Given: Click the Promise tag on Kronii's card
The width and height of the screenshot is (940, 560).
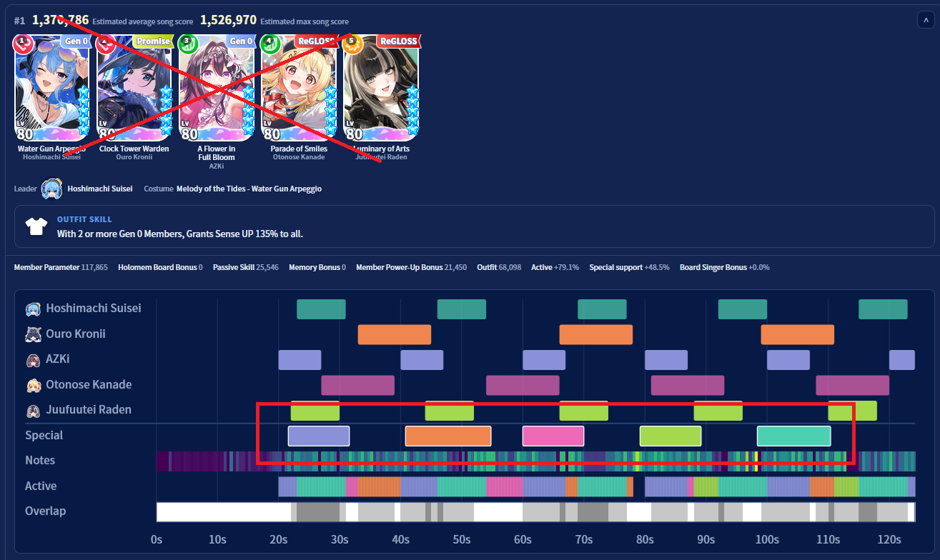Looking at the screenshot, I should (153, 41).
